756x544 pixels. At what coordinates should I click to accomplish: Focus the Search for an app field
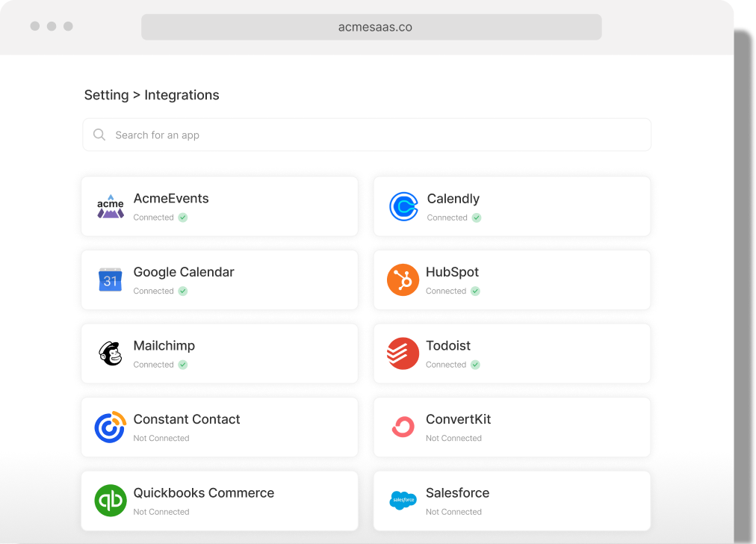pyautogui.click(x=367, y=135)
